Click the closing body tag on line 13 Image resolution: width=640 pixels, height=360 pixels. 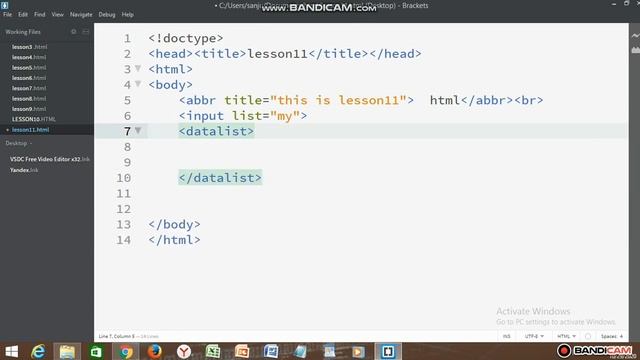[174, 224]
